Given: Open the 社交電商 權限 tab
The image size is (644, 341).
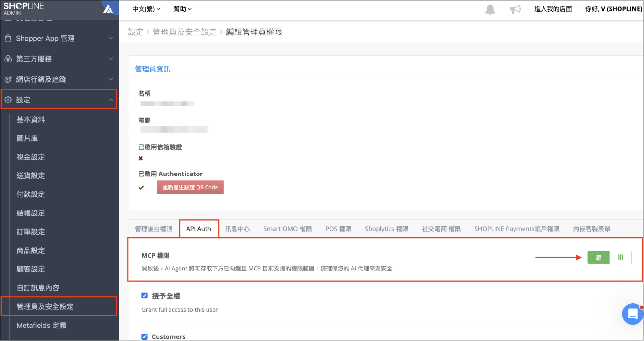Looking at the screenshot, I should tap(441, 229).
